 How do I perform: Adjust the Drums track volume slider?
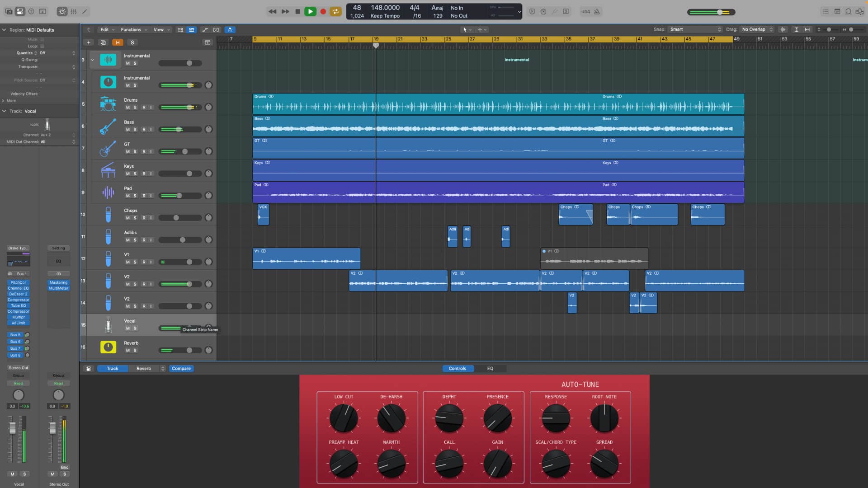pos(190,108)
